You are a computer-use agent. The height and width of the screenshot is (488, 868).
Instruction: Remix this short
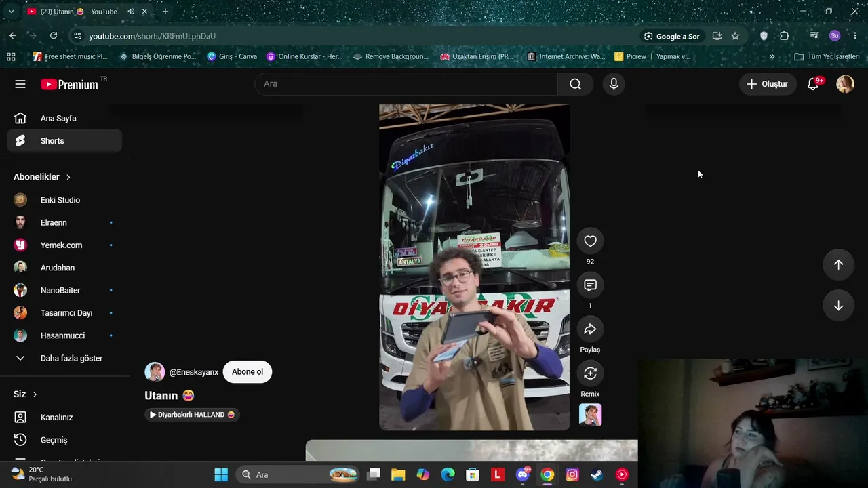pyautogui.click(x=590, y=373)
